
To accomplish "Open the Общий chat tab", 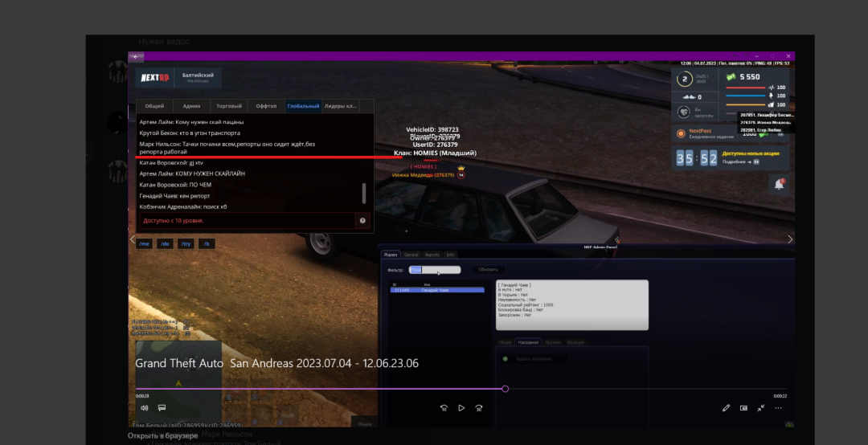I will pyautogui.click(x=154, y=106).
